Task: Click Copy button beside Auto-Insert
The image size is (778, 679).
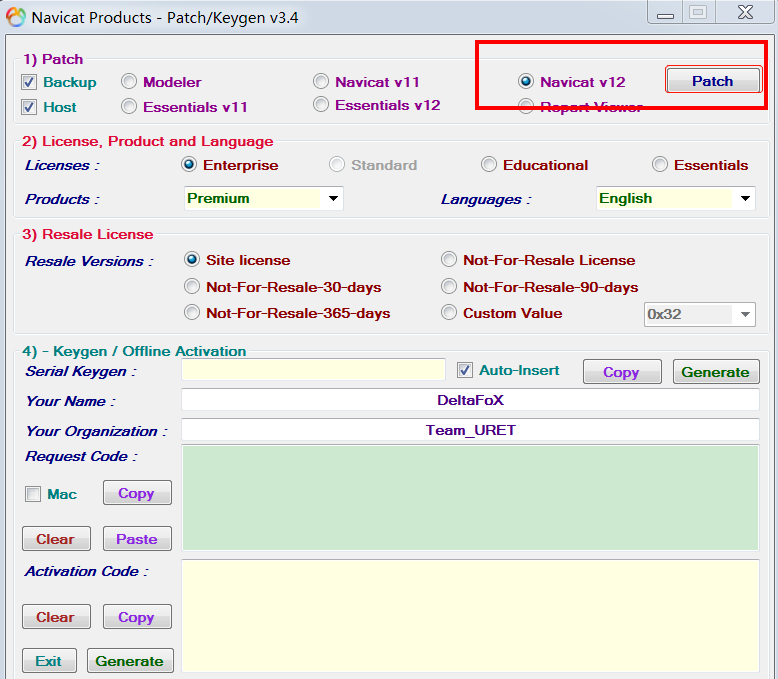Action: coord(622,372)
